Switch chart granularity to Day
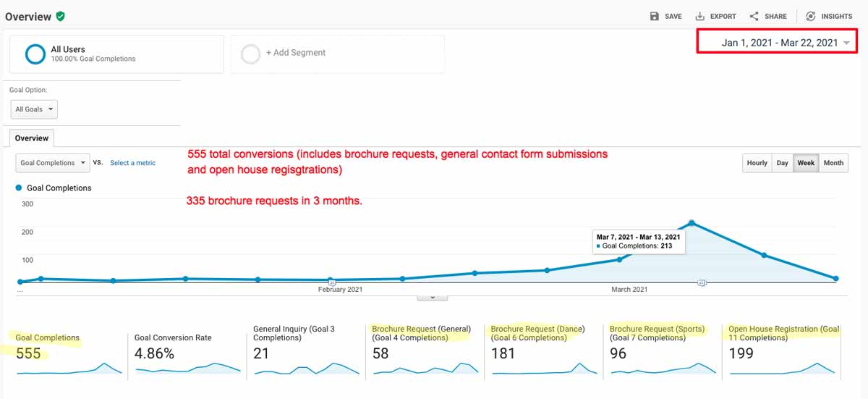868x399 pixels. pyautogui.click(x=782, y=163)
